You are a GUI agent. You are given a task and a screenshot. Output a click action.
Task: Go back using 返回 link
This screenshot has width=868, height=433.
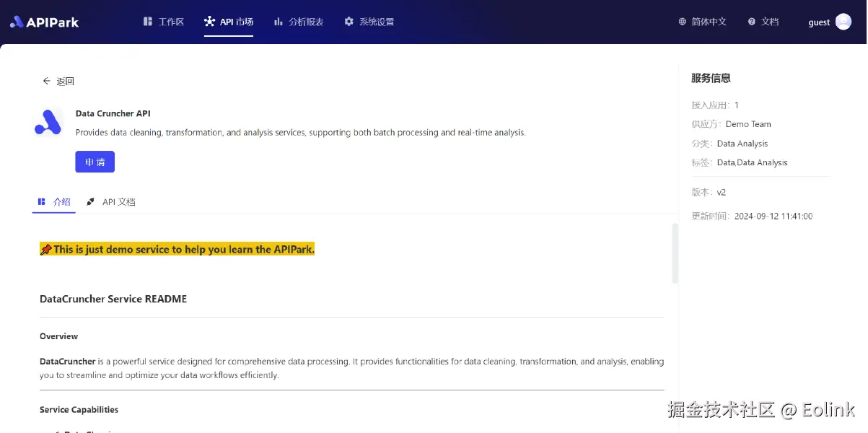(x=65, y=81)
